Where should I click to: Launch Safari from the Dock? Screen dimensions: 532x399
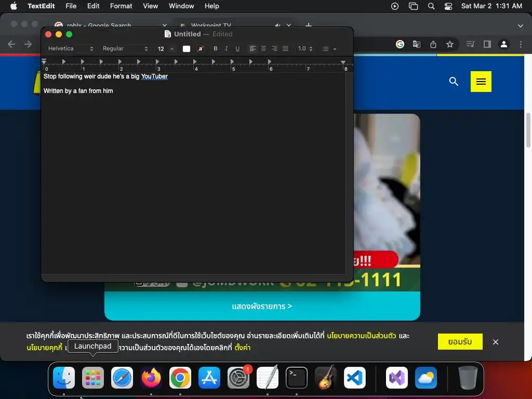click(122, 378)
